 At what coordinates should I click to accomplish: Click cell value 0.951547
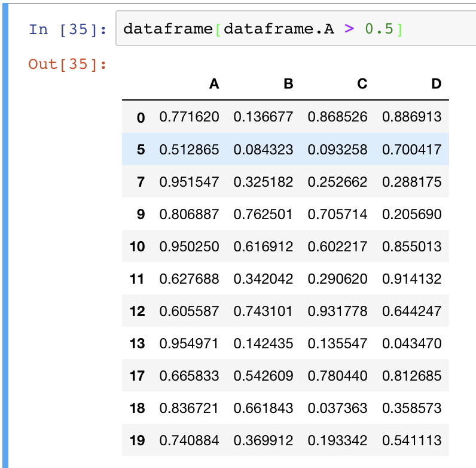tap(189, 182)
